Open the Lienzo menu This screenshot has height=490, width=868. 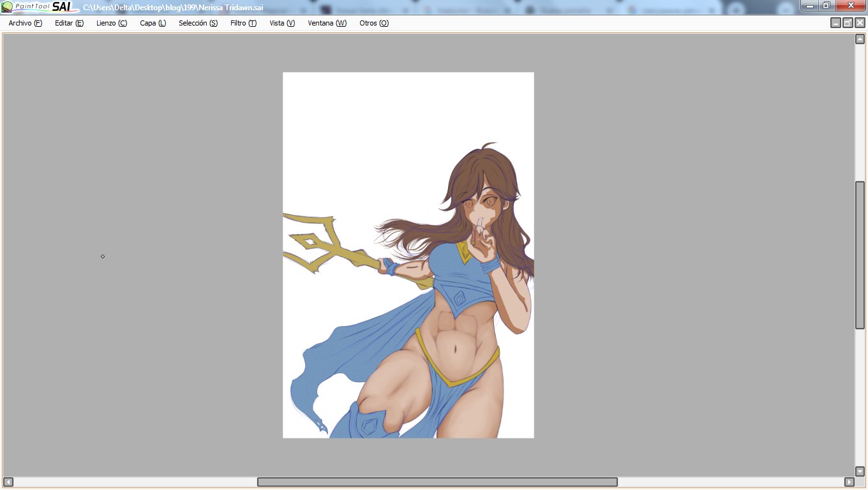tap(112, 23)
